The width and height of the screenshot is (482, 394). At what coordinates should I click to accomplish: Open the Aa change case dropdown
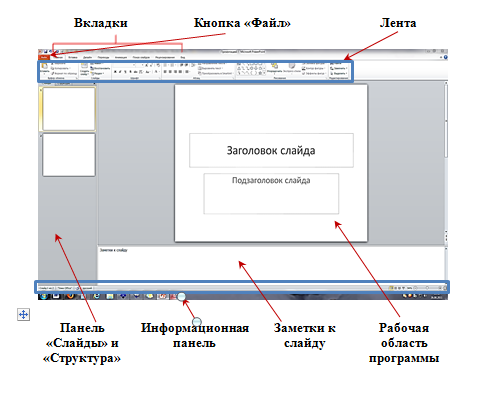pyautogui.click(x=147, y=72)
